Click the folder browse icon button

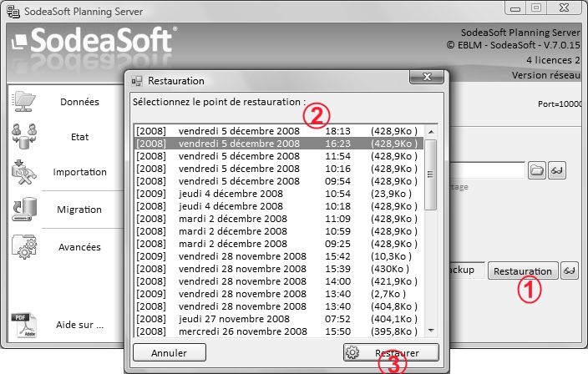536,171
